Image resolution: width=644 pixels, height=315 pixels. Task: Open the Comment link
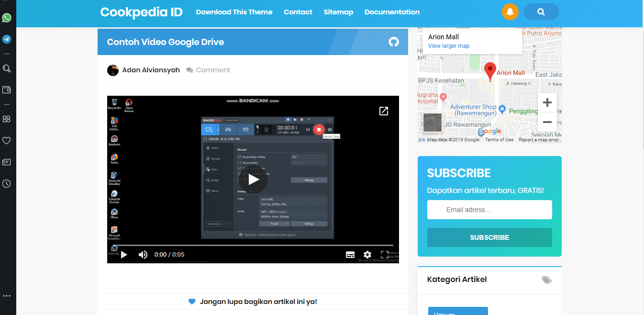click(x=213, y=70)
